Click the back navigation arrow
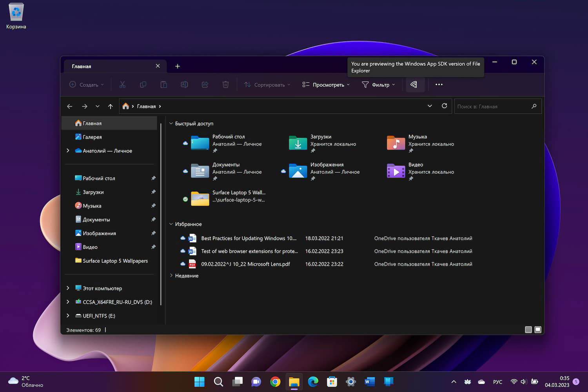 [70, 106]
